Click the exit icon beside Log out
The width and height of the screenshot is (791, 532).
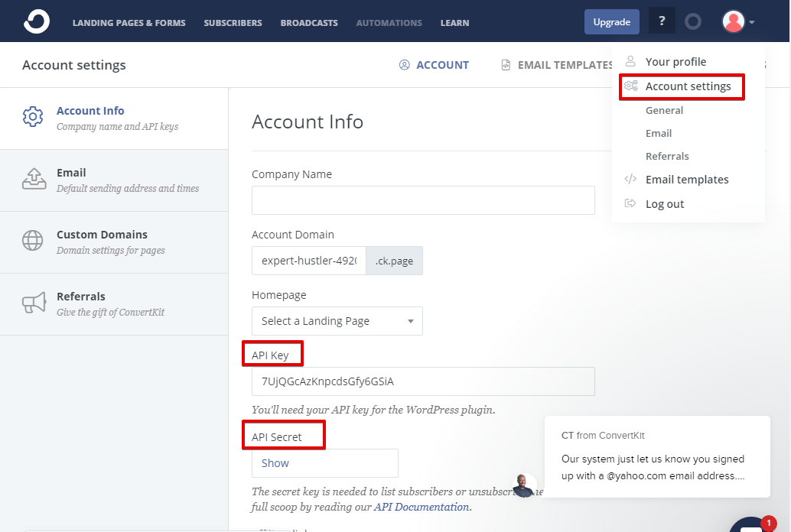tap(630, 203)
